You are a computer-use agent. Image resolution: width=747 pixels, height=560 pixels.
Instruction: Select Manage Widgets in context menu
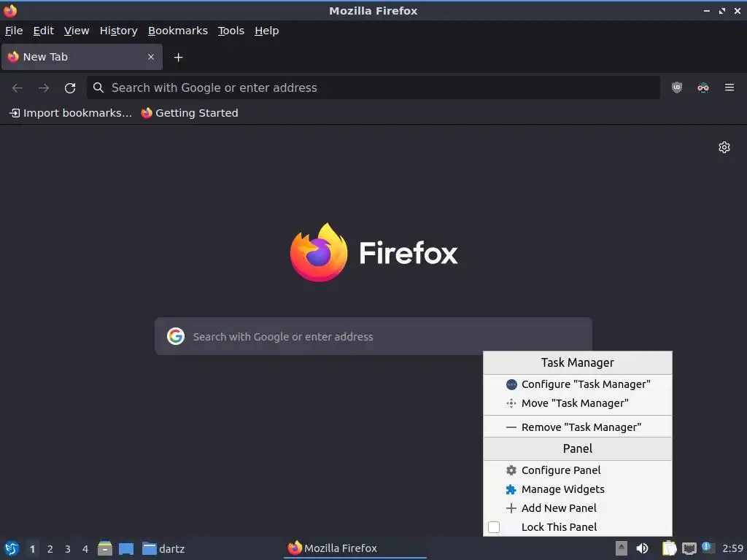coord(578,489)
